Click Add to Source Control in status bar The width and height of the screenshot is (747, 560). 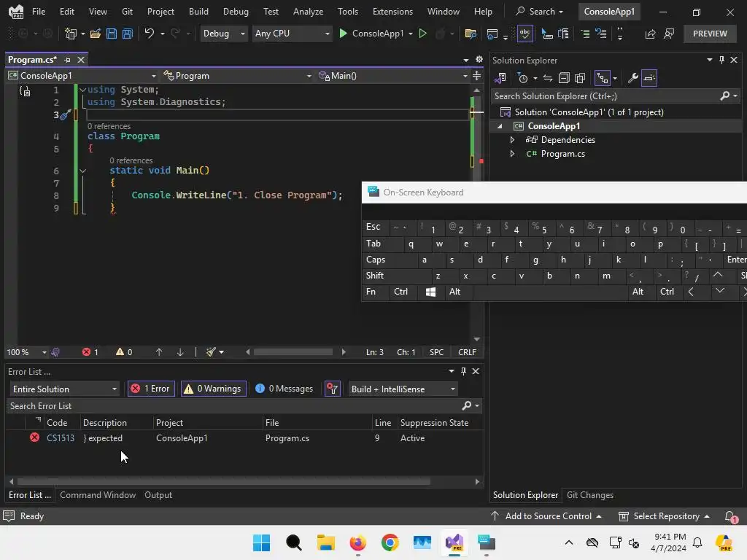(546, 516)
